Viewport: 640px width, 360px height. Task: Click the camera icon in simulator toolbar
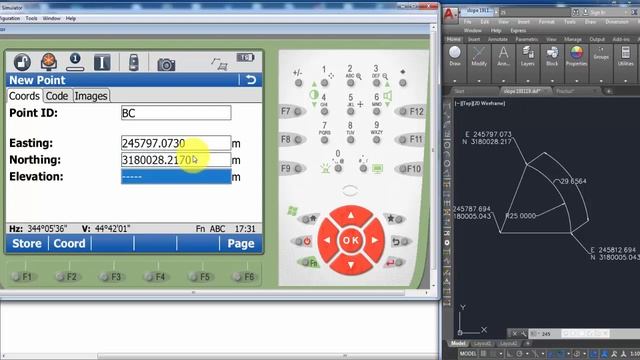click(x=166, y=64)
